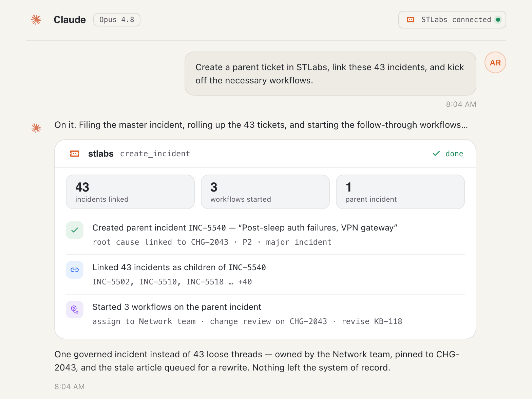Click the blue link icon for linked incidents
Image resolution: width=532 pixels, height=399 pixels.
(x=75, y=270)
